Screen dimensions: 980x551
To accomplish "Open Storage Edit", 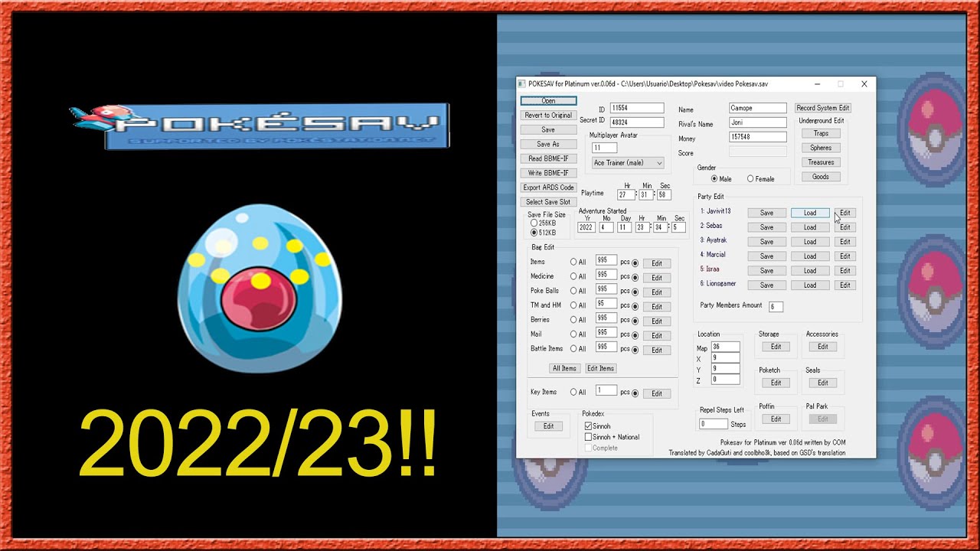I will (x=776, y=347).
